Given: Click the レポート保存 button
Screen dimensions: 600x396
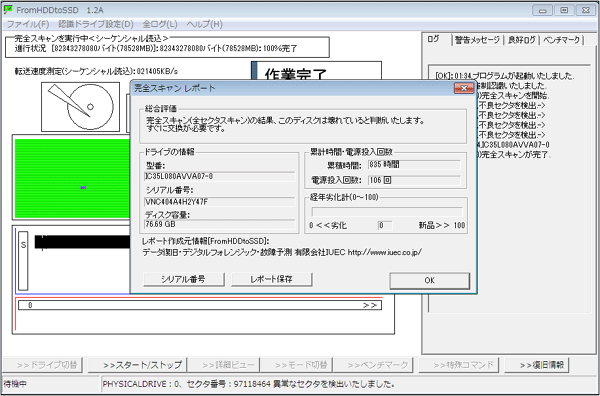Looking at the screenshot, I should (x=272, y=279).
